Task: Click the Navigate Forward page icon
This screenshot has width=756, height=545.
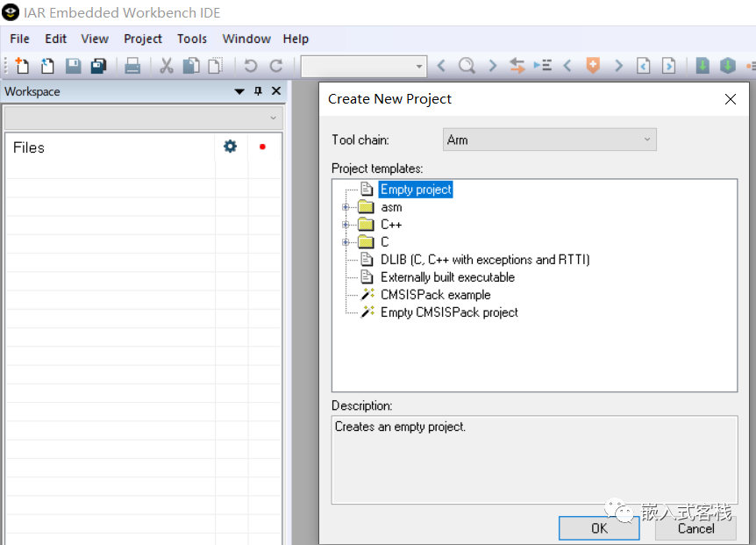Action: (668, 65)
